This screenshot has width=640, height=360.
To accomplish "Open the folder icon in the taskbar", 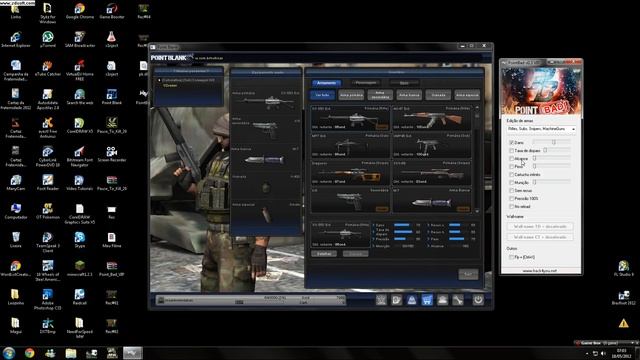I will click(x=71, y=353).
